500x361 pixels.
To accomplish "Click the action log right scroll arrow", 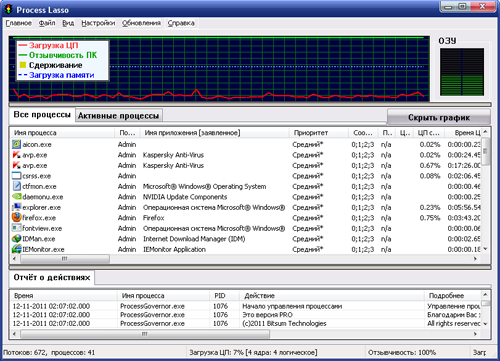I will click(x=475, y=334).
